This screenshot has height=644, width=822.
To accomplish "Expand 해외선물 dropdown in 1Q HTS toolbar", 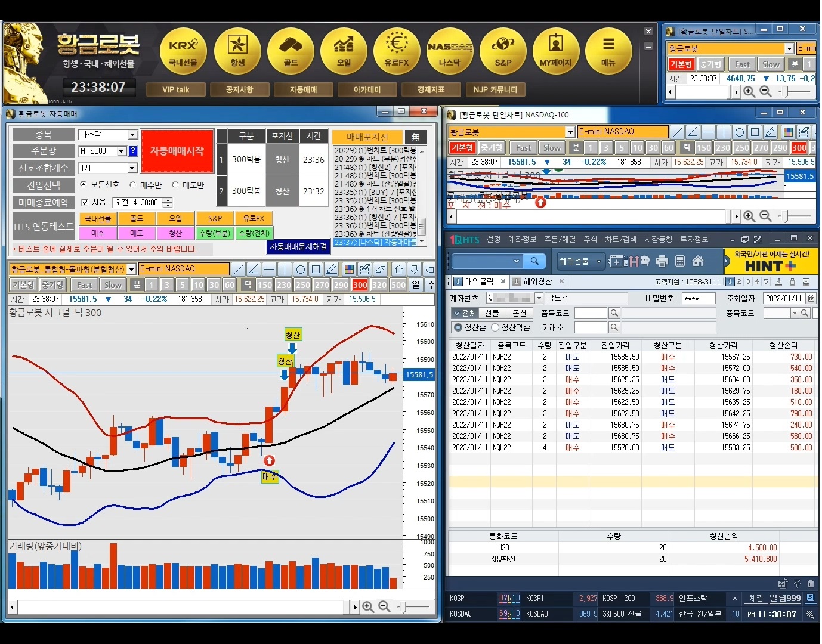I will coord(599,261).
